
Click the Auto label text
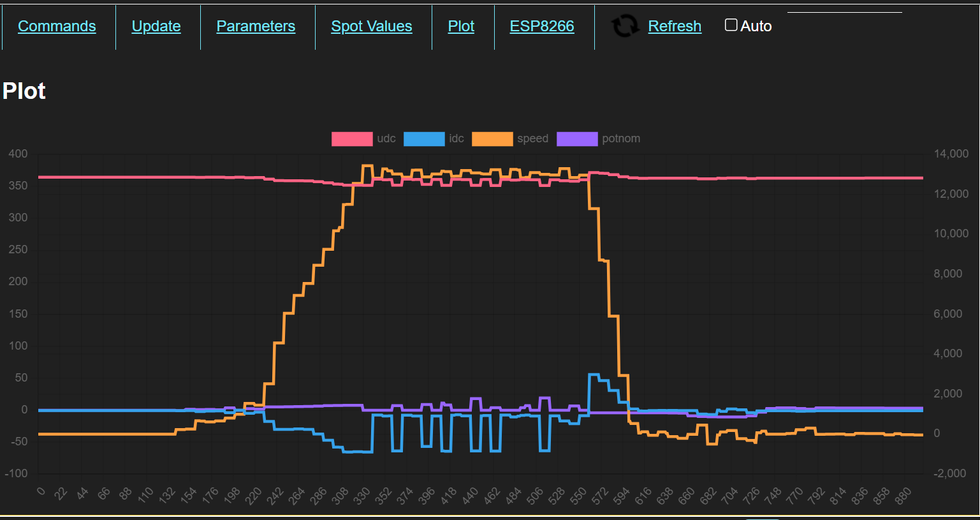pos(756,26)
